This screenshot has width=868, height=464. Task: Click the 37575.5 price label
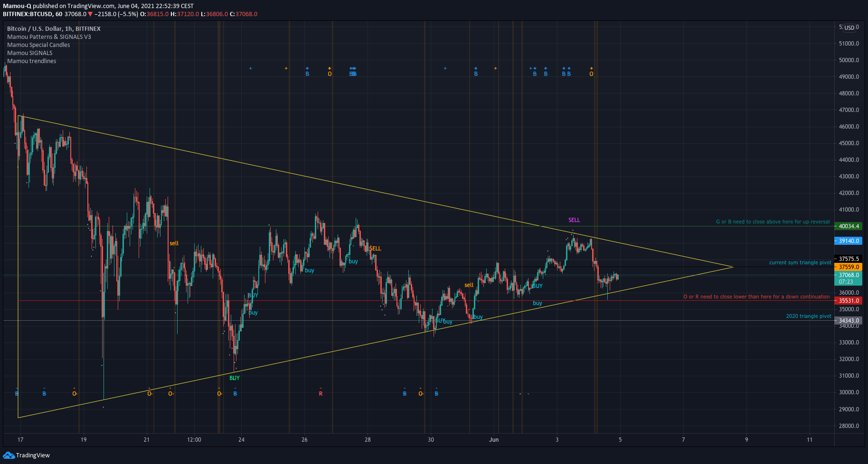[x=849, y=259]
